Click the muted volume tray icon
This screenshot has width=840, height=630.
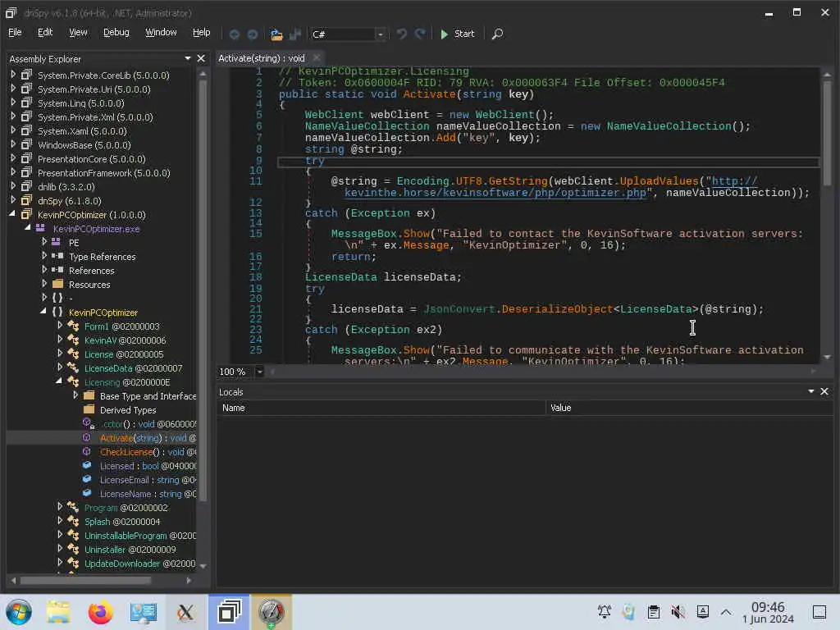click(x=678, y=611)
